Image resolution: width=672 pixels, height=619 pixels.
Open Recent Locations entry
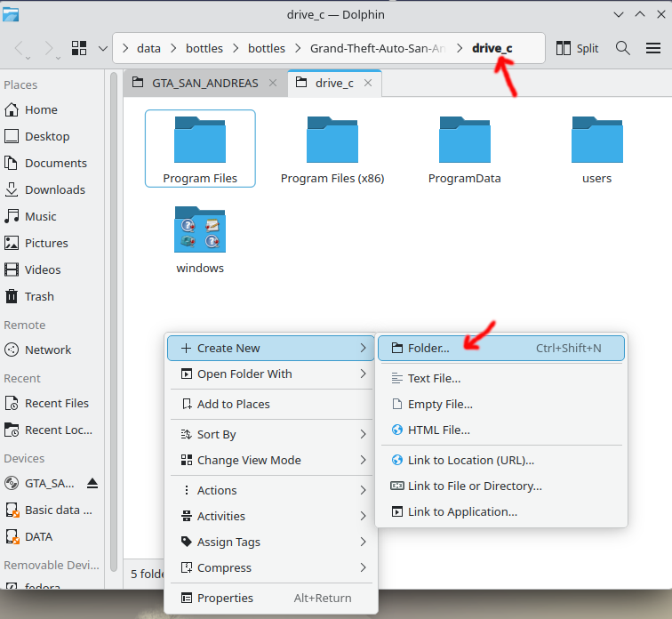pyautogui.click(x=52, y=430)
